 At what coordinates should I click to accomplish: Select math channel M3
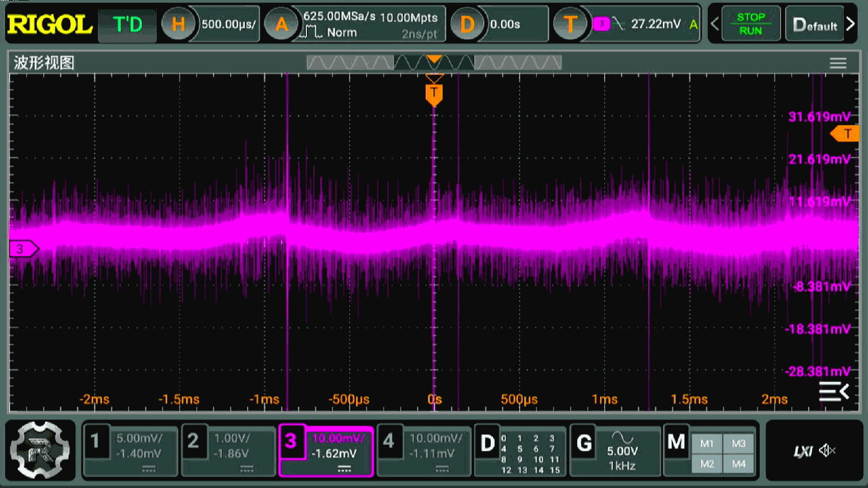tap(738, 443)
